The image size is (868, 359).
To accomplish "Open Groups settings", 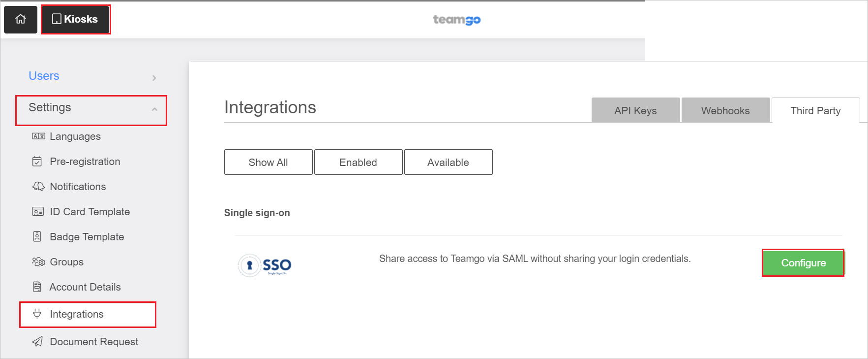I will pyautogui.click(x=66, y=262).
